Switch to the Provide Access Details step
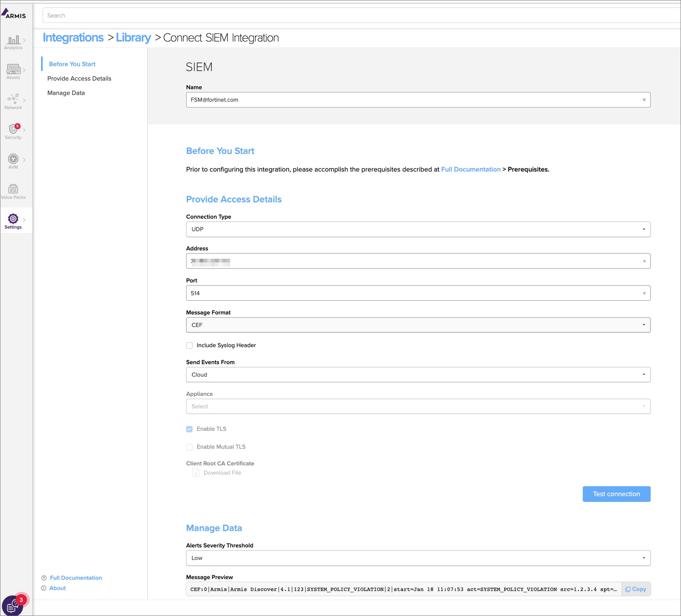Viewport: 681px width, 616px height. [79, 78]
